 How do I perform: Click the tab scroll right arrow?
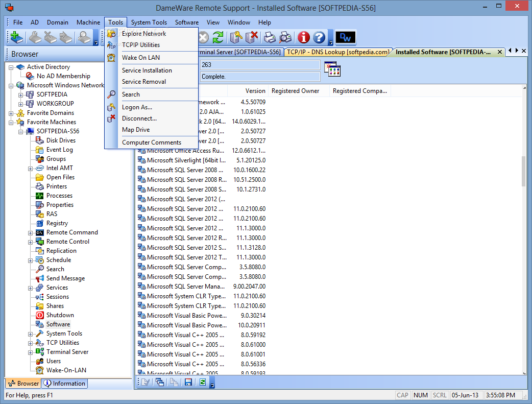coord(517,51)
